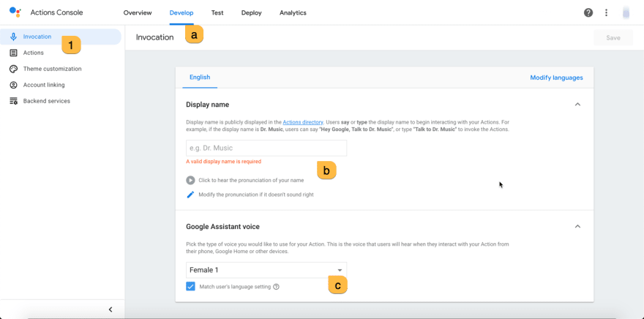
Task: Open Invocation in the left sidebar
Action: tap(61, 37)
